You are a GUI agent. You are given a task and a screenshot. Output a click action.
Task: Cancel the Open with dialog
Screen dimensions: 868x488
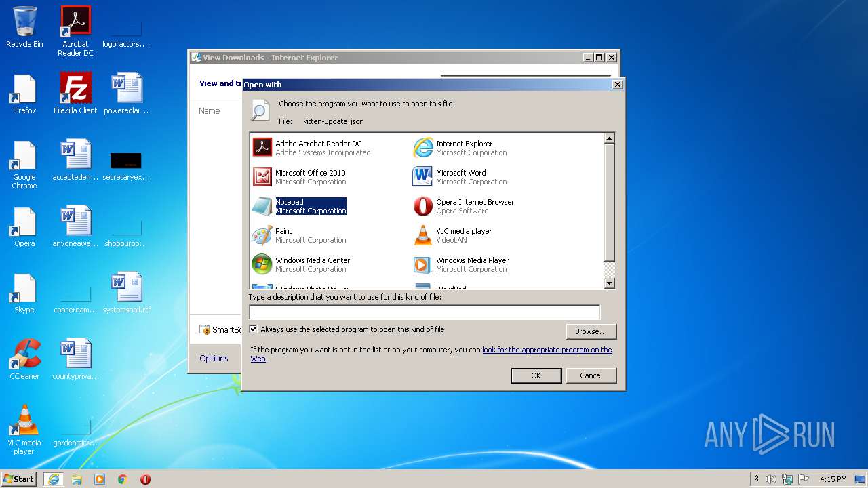(591, 375)
